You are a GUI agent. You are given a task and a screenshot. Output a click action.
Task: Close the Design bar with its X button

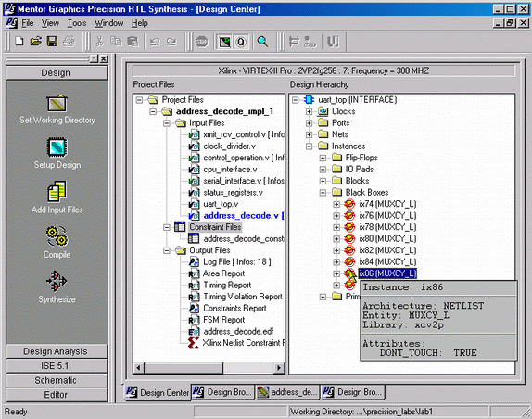click(x=104, y=58)
